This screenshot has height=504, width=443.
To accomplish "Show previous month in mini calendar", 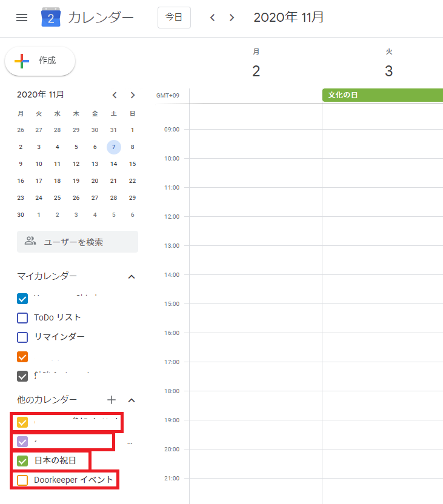I will pyautogui.click(x=115, y=95).
